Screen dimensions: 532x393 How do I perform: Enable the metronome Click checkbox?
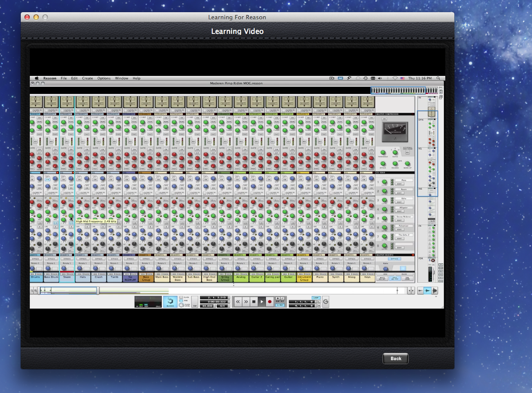coord(182,298)
